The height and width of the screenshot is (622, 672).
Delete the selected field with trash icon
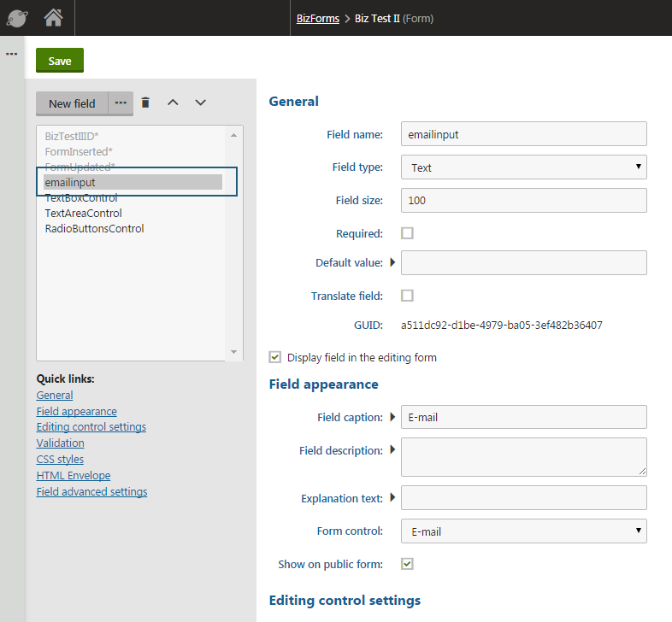click(x=145, y=103)
